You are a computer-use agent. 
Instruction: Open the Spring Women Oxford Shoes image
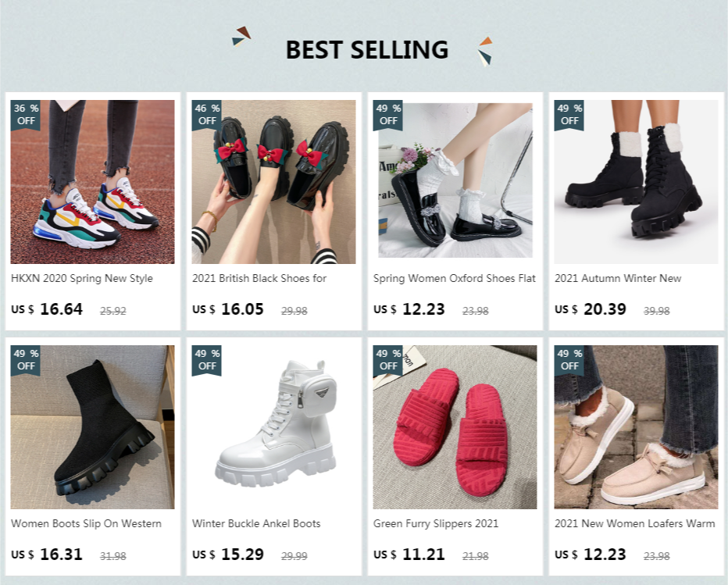tap(455, 181)
